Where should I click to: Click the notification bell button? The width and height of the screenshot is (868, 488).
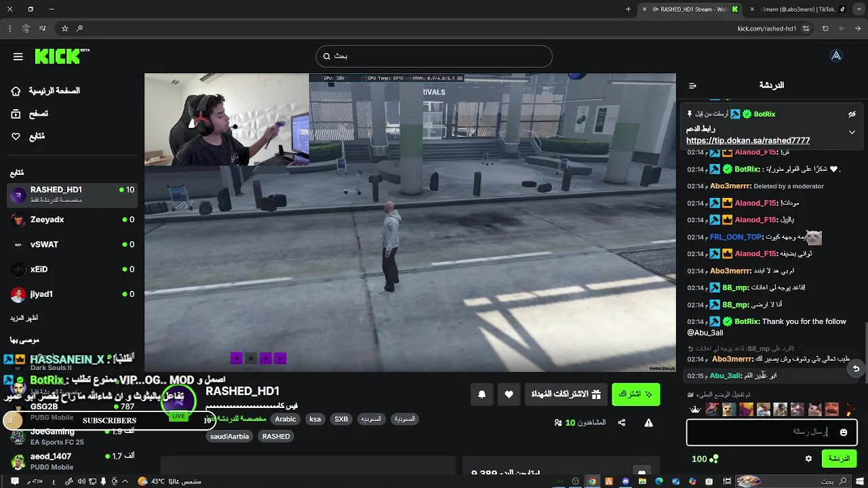[481, 394]
